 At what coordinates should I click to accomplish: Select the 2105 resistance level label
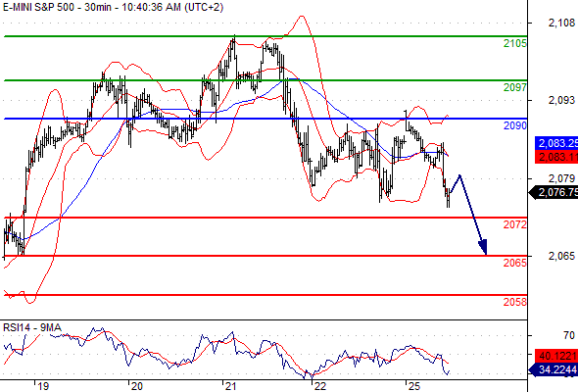515,43
